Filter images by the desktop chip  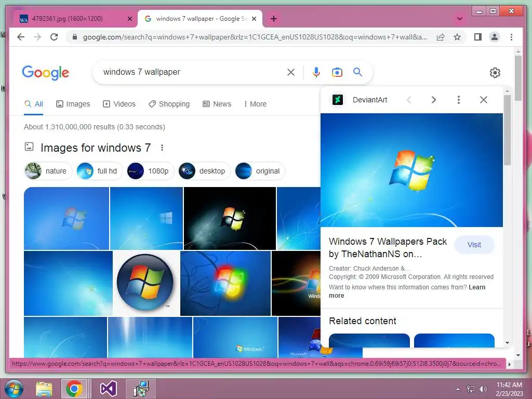[x=204, y=171]
